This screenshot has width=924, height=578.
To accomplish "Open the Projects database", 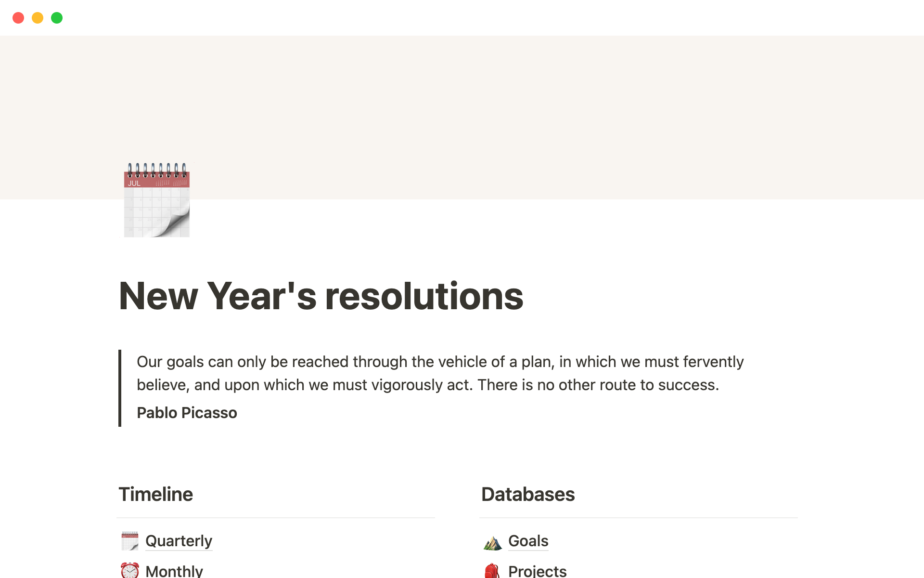I will pos(538,569).
